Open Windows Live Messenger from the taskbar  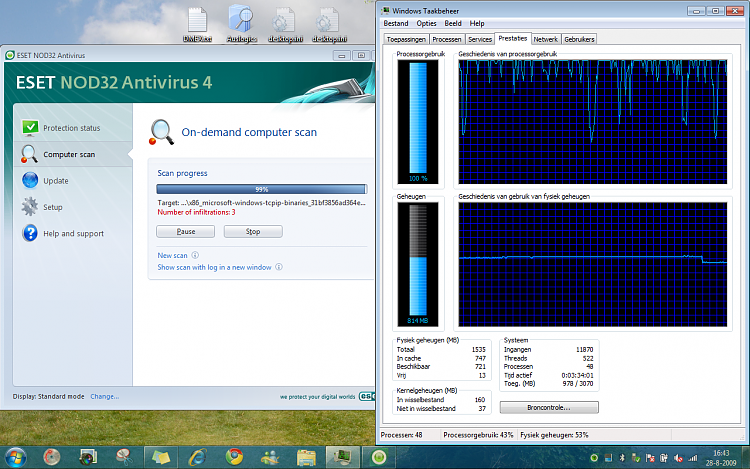270,458
